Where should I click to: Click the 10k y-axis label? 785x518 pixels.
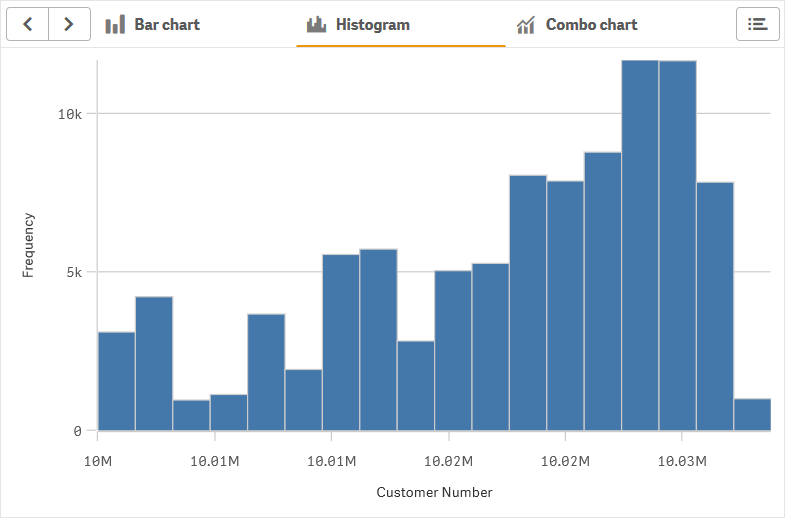[69, 113]
